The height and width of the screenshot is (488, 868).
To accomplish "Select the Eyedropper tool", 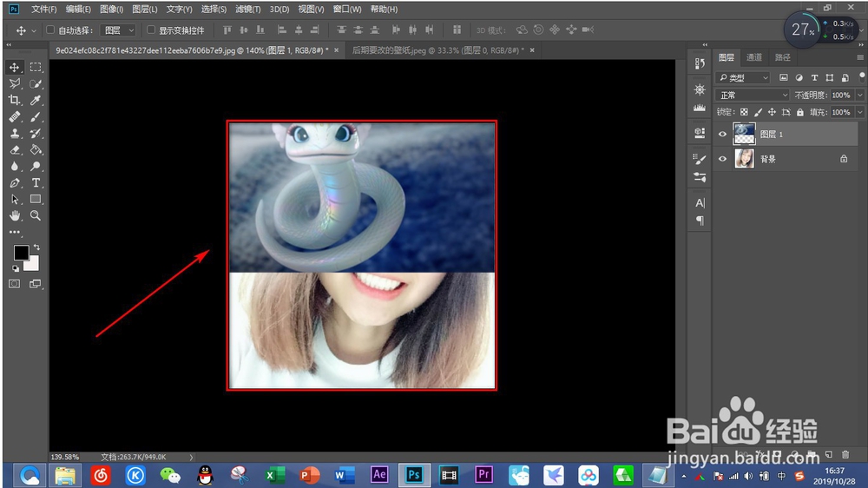I will tap(36, 101).
